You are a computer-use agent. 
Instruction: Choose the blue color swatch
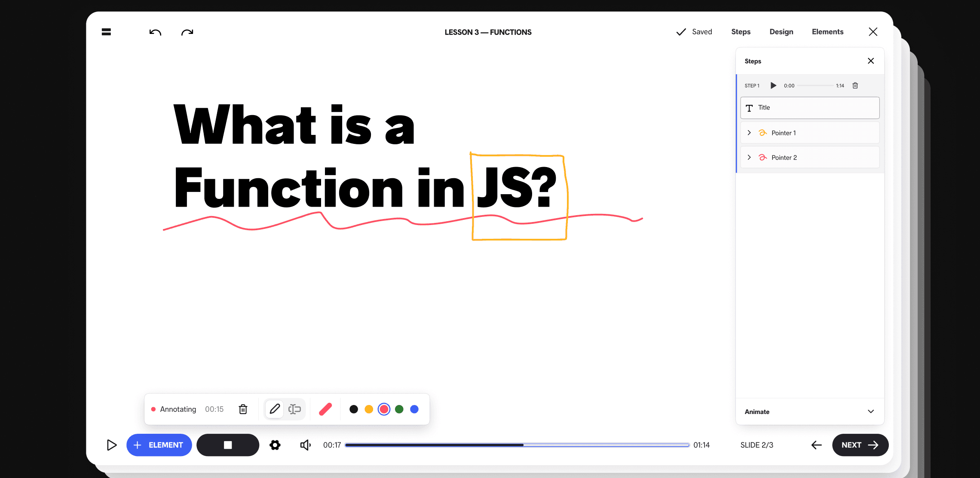point(414,409)
